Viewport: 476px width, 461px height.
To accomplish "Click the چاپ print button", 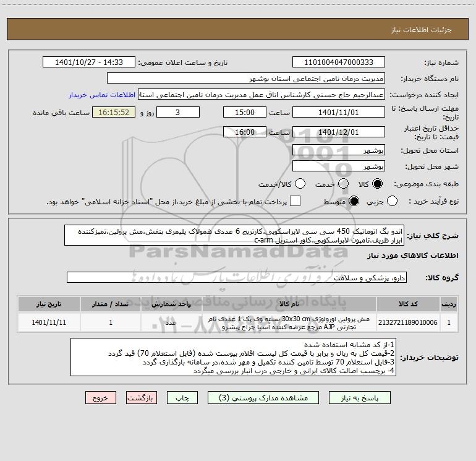I will [182, 398].
